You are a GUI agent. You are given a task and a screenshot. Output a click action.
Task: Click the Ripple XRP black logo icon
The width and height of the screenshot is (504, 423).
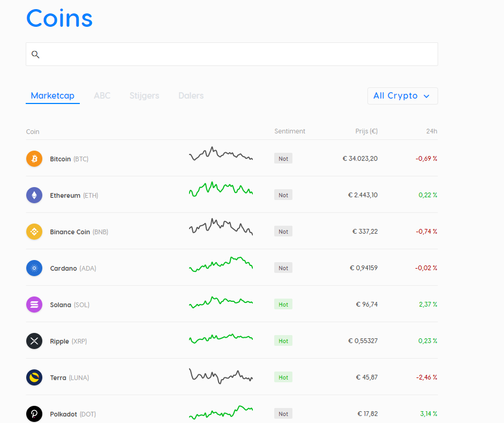click(x=34, y=341)
